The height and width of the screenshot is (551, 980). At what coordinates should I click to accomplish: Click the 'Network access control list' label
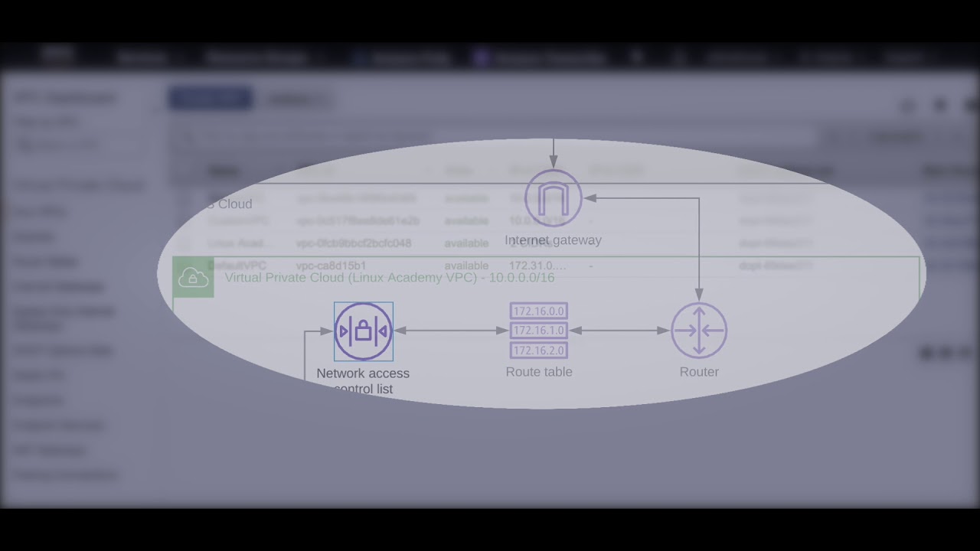pos(363,381)
